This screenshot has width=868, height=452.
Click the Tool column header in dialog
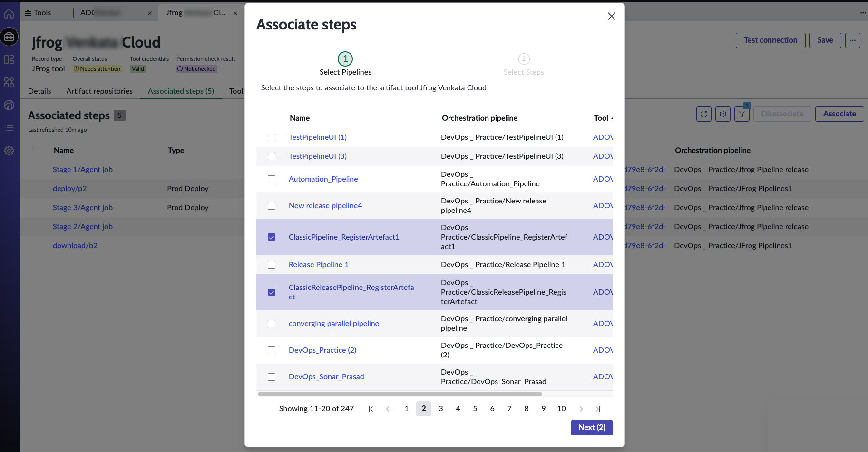pos(601,118)
